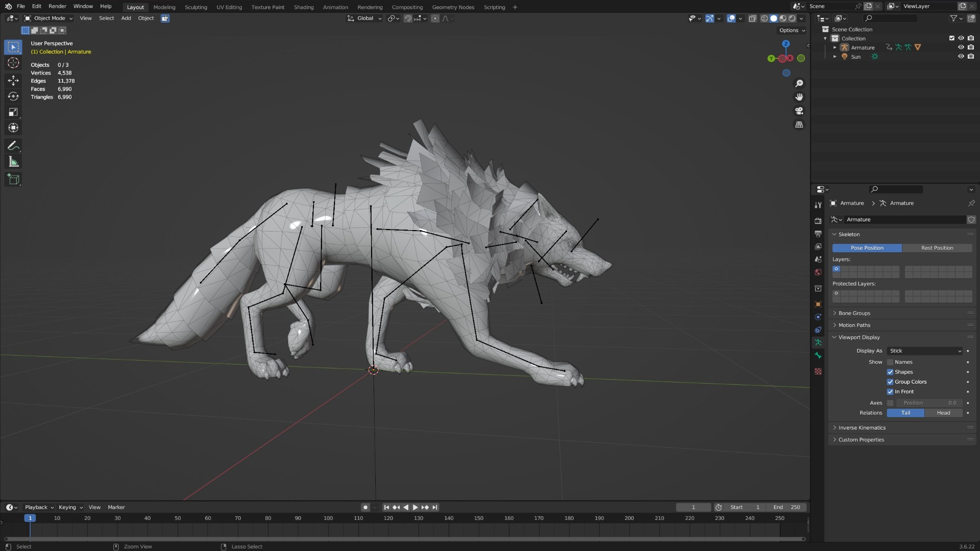Select the Annotate pencil tool
980x551 pixels.
[x=13, y=146]
